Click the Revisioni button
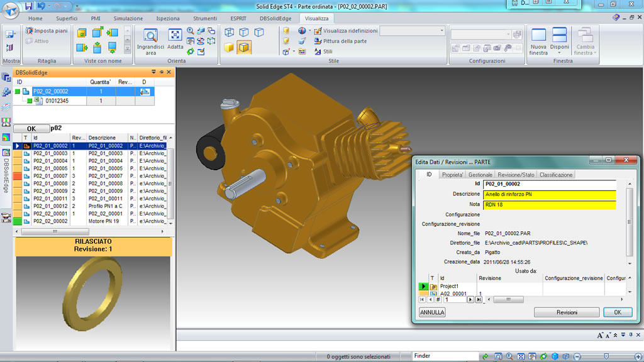This screenshot has width=644, height=362. tap(567, 312)
